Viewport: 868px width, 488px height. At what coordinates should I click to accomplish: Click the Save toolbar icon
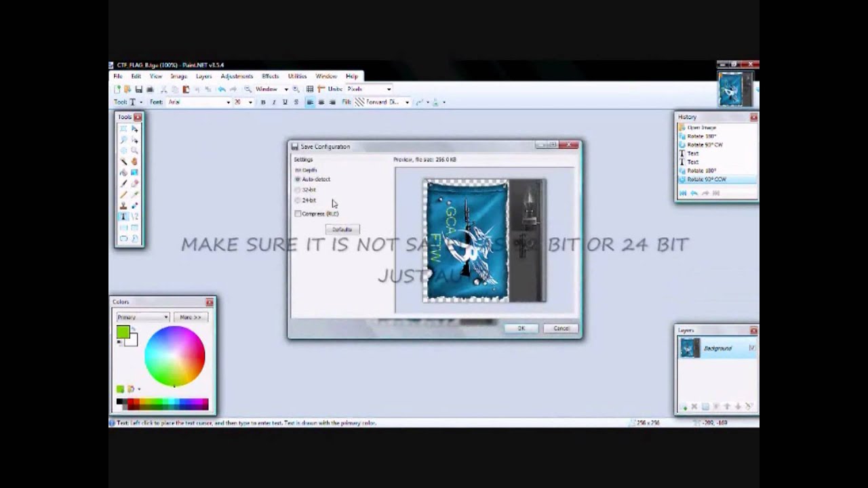[x=138, y=89]
